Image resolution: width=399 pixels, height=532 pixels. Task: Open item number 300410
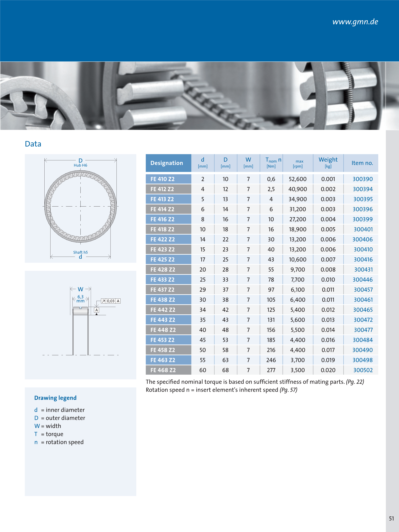(363, 249)
